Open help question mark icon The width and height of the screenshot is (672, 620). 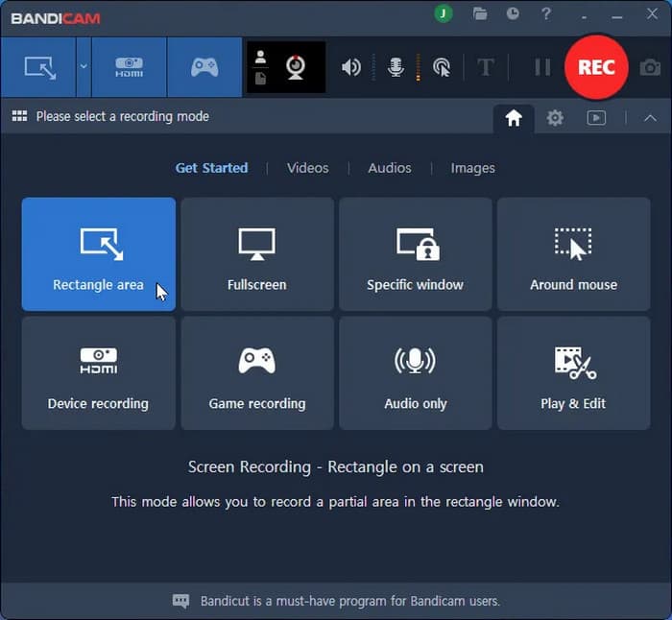(545, 14)
